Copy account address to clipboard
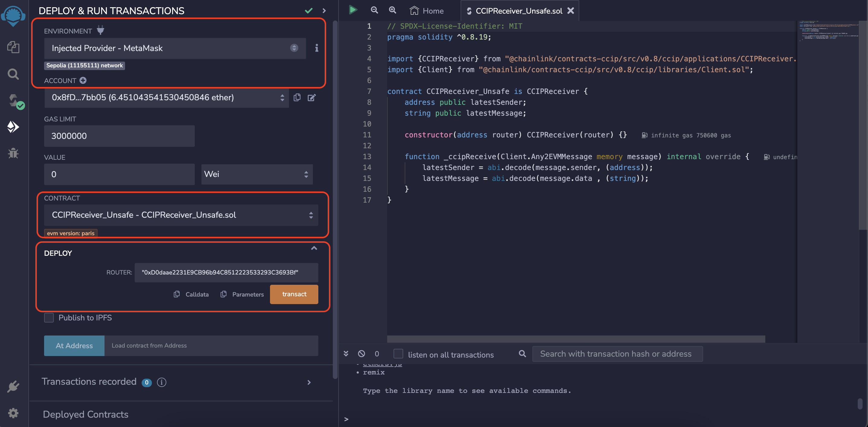This screenshot has height=427, width=868. tap(297, 98)
